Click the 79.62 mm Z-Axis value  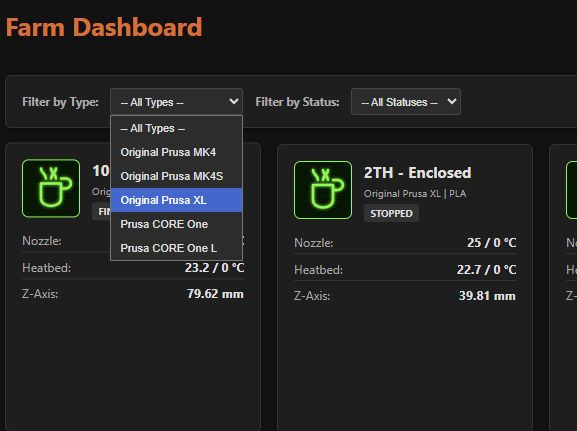[215, 294]
